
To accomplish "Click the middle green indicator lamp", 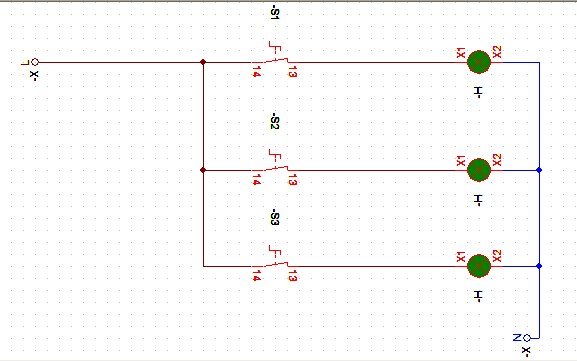I will pos(479,170).
